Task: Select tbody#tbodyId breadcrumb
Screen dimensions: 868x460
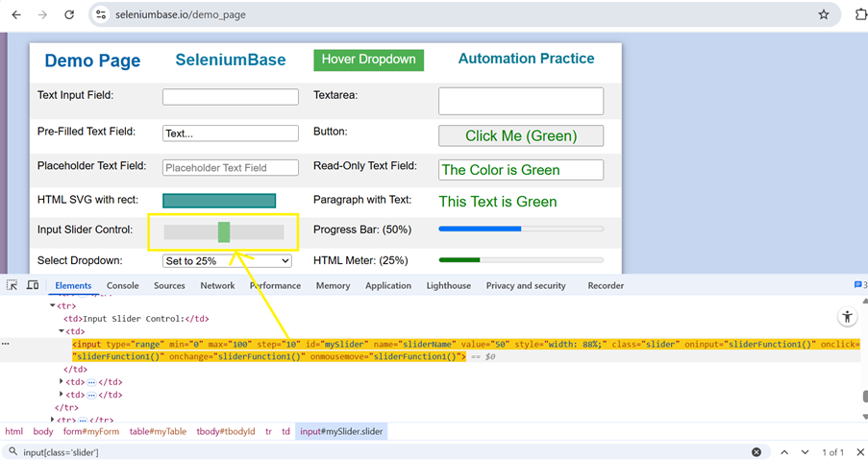Action: [x=226, y=432]
